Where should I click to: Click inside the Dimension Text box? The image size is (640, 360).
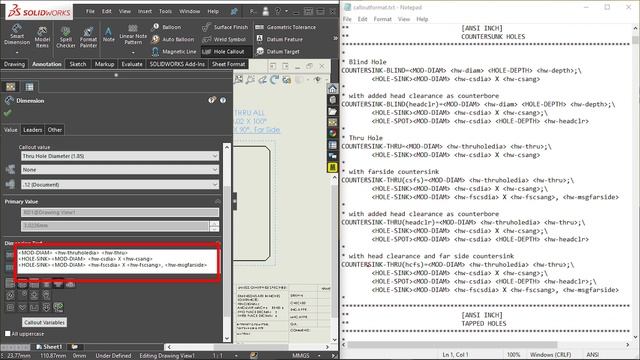point(117,261)
